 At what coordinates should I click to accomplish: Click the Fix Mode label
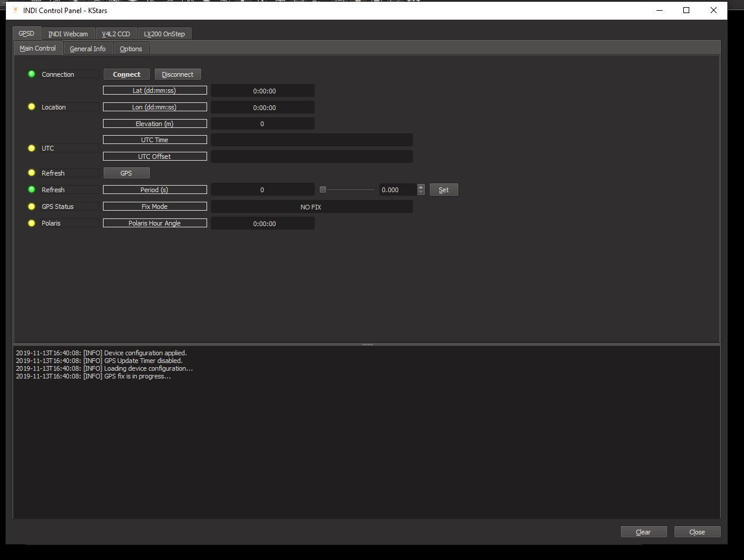pyautogui.click(x=155, y=207)
